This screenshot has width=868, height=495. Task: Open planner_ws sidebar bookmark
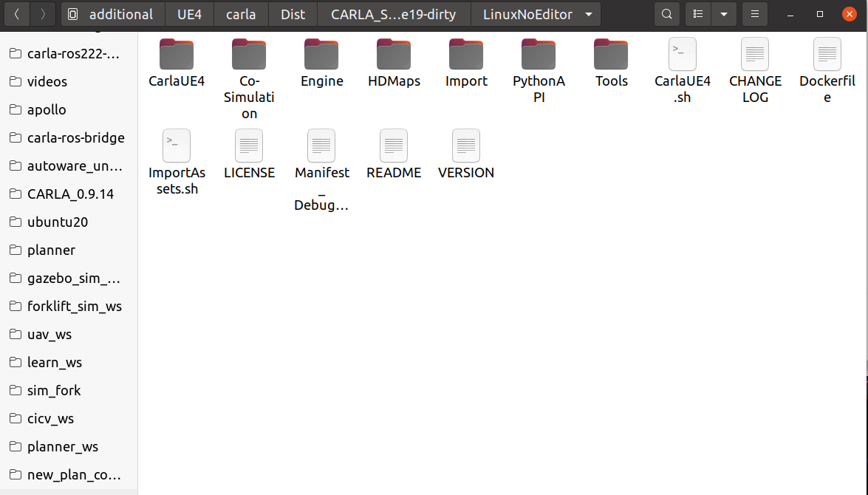[x=69, y=446]
